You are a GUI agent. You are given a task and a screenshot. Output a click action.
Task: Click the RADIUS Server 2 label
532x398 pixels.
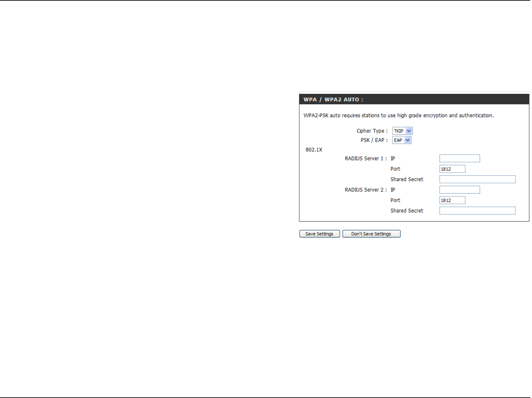pos(366,190)
